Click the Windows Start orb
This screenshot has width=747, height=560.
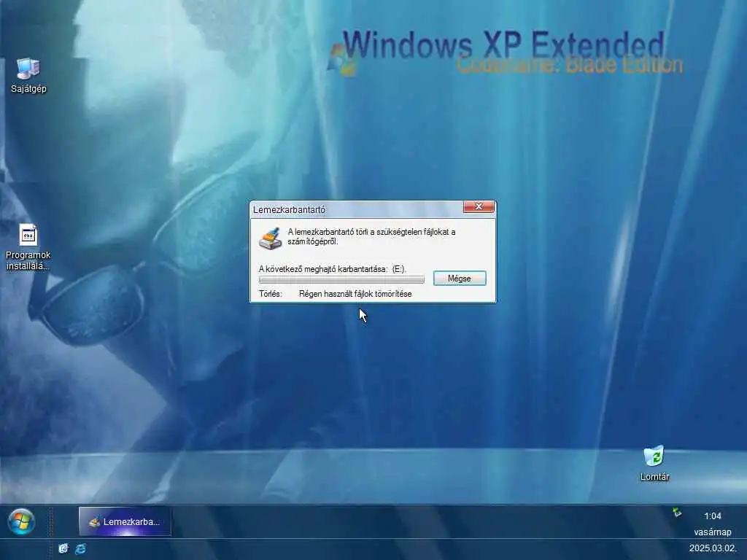tap(21, 521)
